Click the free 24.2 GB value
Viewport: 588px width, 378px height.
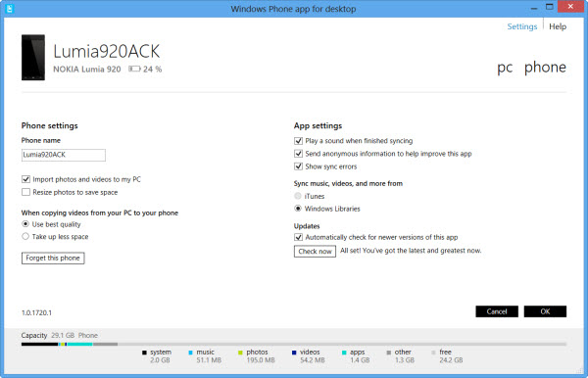pyautogui.click(x=451, y=360)
